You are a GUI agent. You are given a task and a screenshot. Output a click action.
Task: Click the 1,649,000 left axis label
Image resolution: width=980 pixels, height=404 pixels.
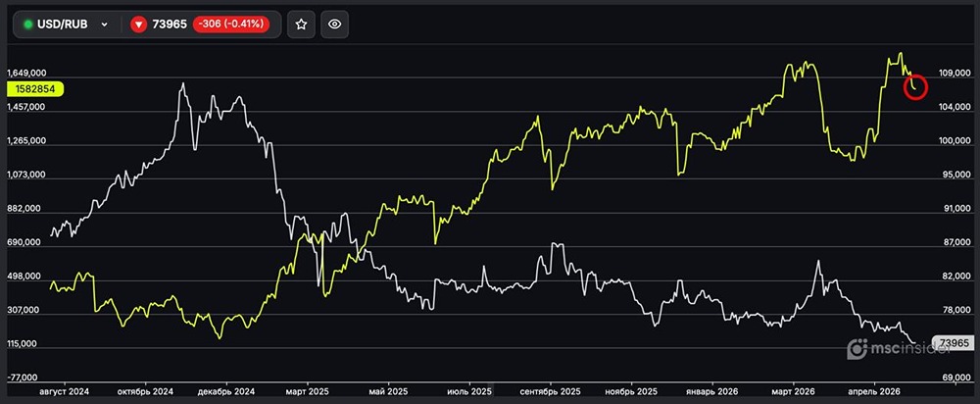(26, 74)
